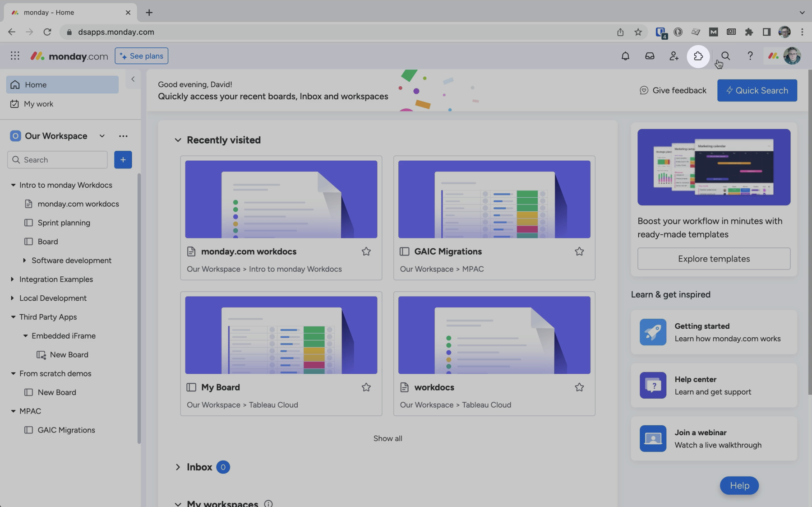This screenshot has width=812, height=507.
Task: Open browser side panel icon
Action: [766, 32]
